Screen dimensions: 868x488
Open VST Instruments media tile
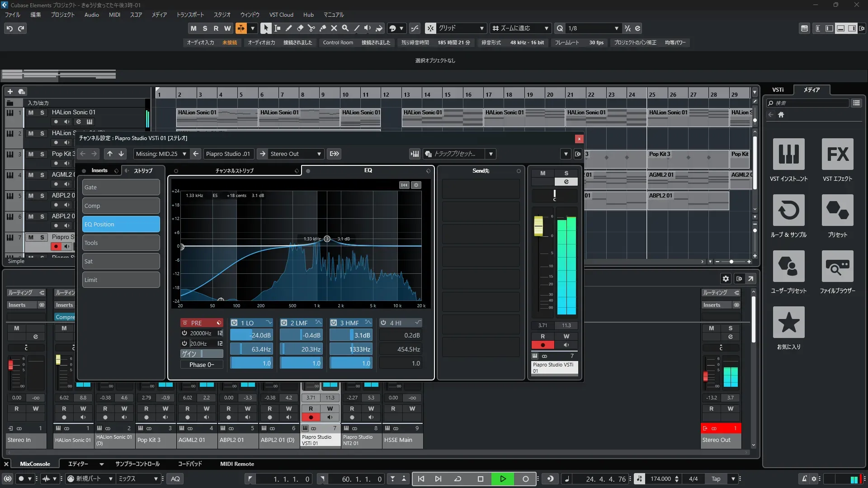[788, 155]
